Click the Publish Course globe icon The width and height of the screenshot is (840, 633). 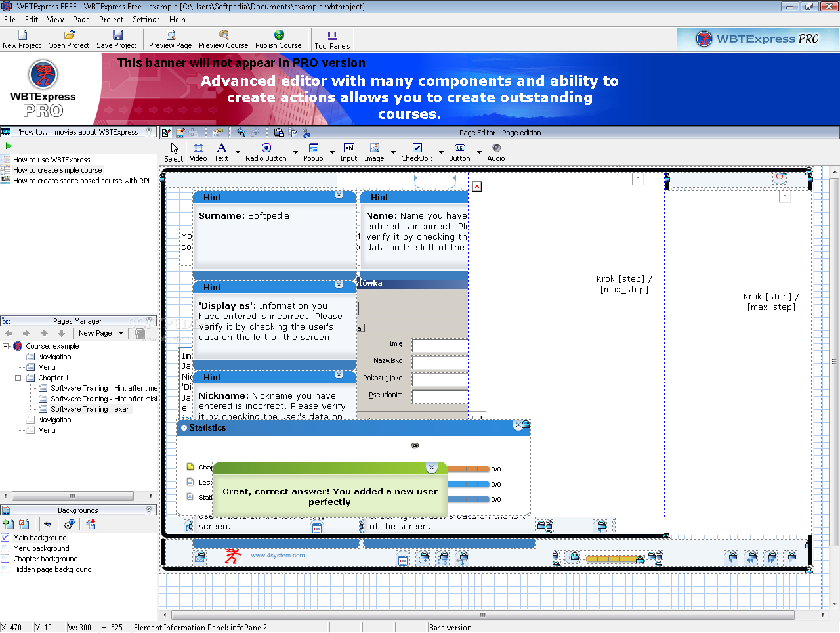click(279, 35)
